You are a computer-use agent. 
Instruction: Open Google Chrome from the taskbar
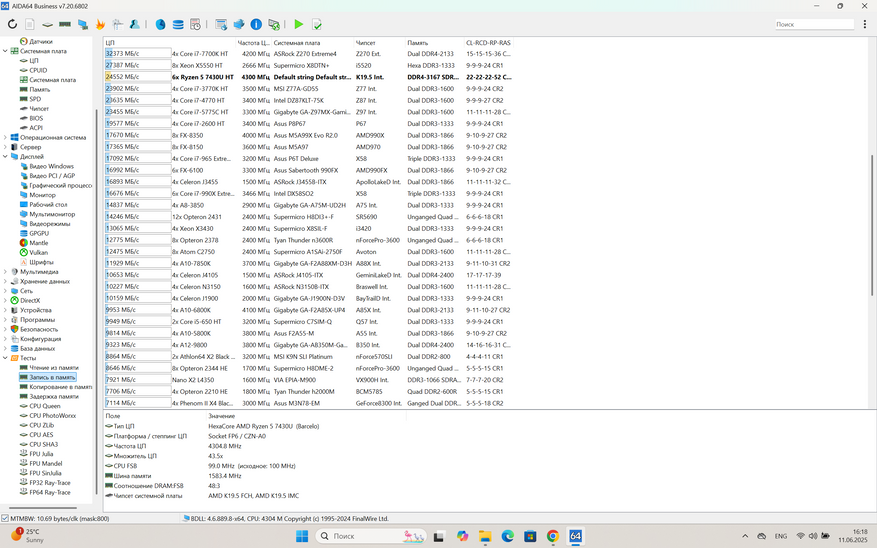[553, 536]
